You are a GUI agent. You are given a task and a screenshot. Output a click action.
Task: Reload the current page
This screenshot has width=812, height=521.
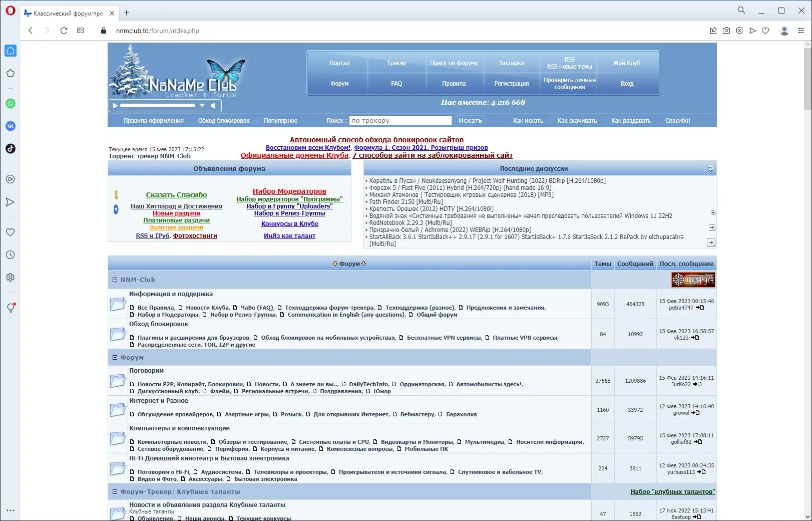coord(64,31)
